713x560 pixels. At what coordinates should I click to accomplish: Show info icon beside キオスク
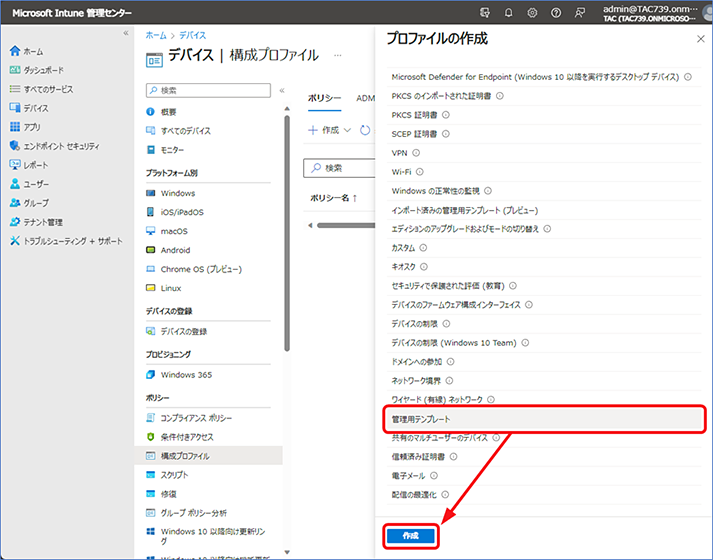point(424,267)
